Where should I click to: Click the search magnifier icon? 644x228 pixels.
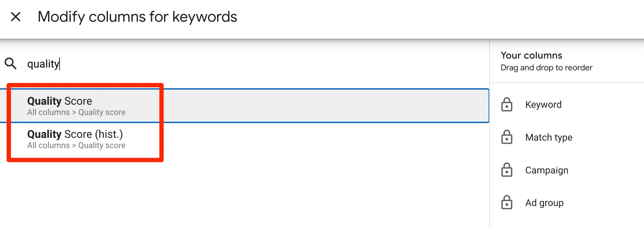click(11, 64)
